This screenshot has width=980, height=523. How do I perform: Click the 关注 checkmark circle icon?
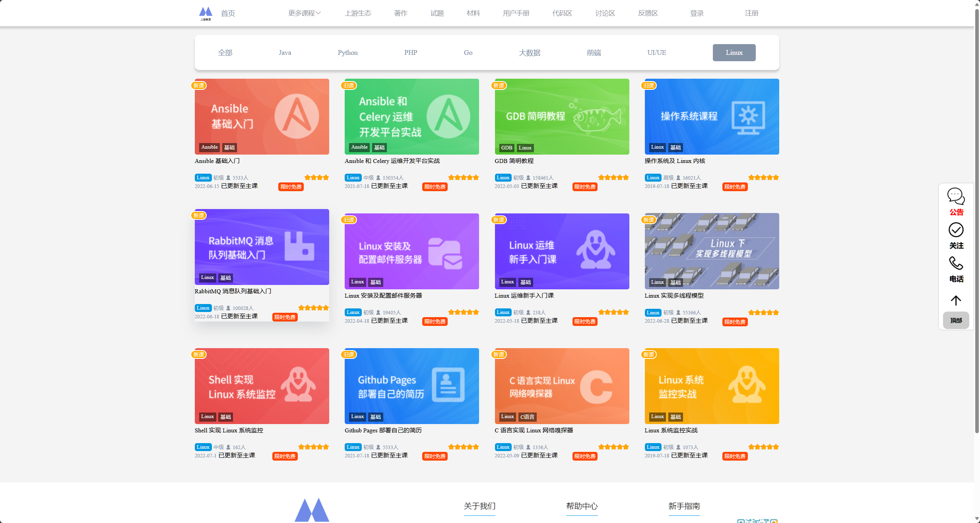coord(956,230)
